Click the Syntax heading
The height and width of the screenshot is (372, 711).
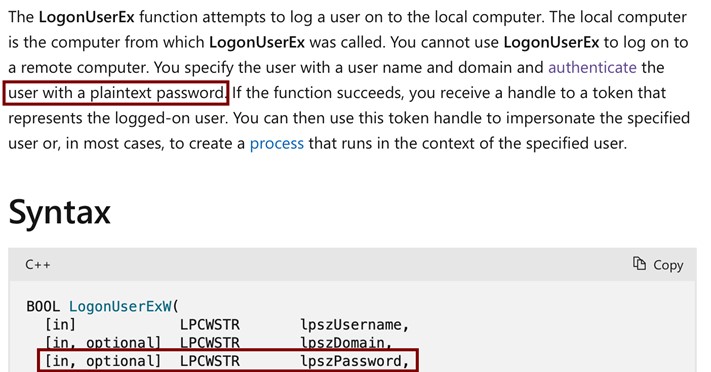click(x=59, y=212)
